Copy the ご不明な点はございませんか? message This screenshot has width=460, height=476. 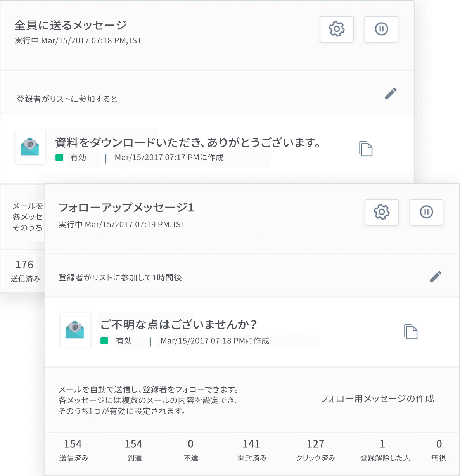coord(410,332)
